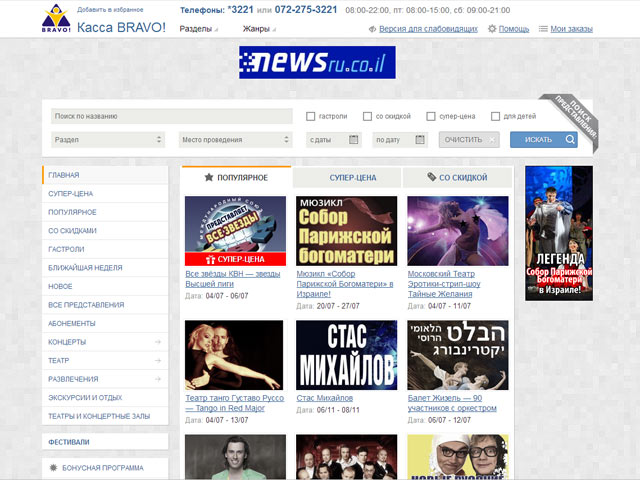
Task: Expand the Разделы header menu
Action: click(x=198, y=29)
